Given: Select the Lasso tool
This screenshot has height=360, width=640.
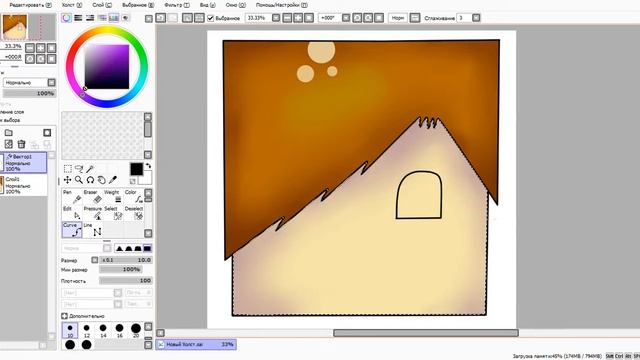Looking at the screenshot, I should click(79, 169).
